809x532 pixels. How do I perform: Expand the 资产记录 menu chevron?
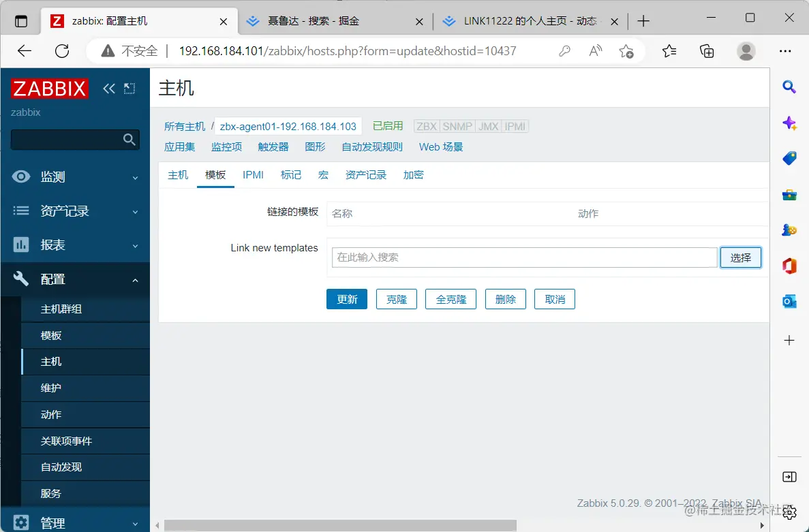(135, 212)
